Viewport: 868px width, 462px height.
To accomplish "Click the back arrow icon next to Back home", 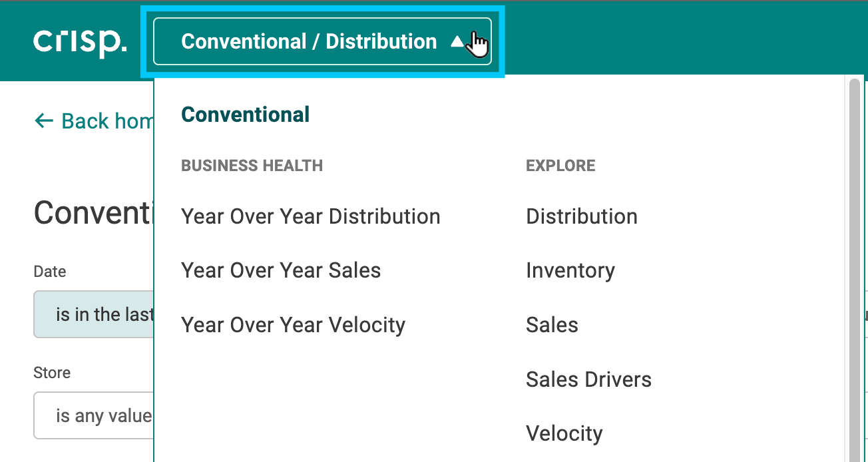I will 43,120.
